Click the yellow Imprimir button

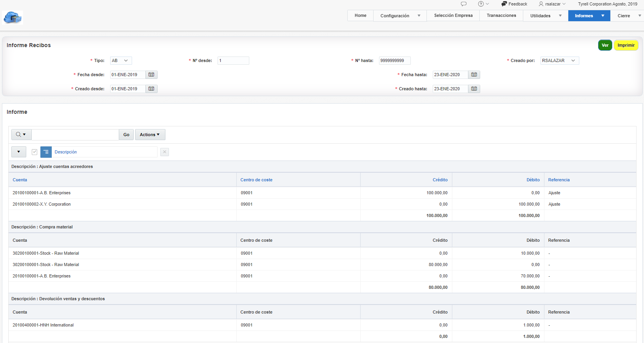click(x=626, y=45)
